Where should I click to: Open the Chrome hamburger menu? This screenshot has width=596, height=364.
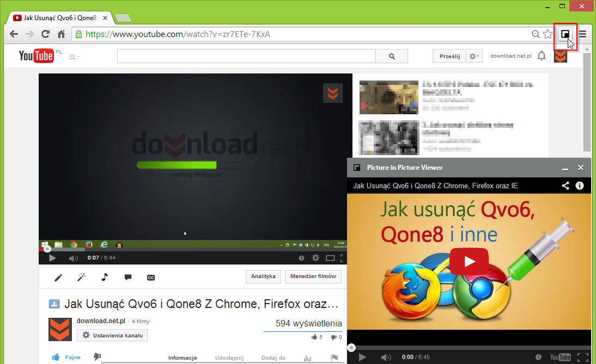pyautogui.click(x=582, y=34)
